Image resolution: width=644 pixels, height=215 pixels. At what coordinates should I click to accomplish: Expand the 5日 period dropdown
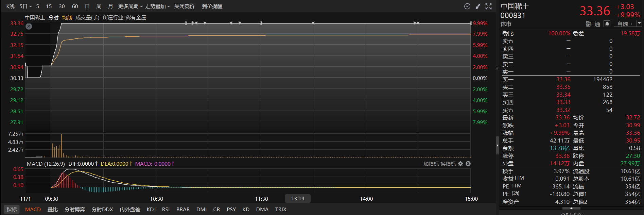point(25,6)
